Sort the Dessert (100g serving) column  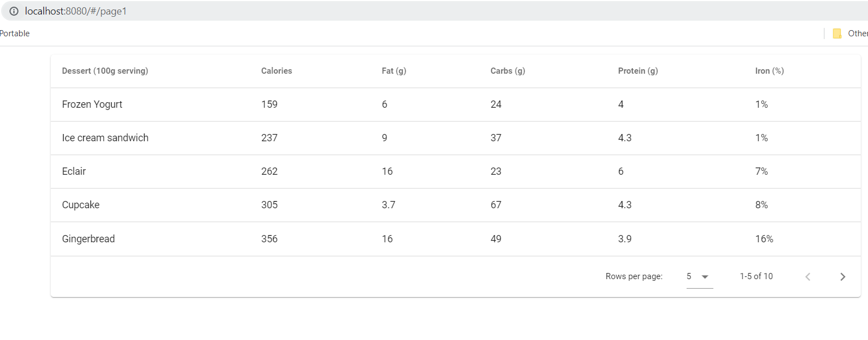coord(104,71)
